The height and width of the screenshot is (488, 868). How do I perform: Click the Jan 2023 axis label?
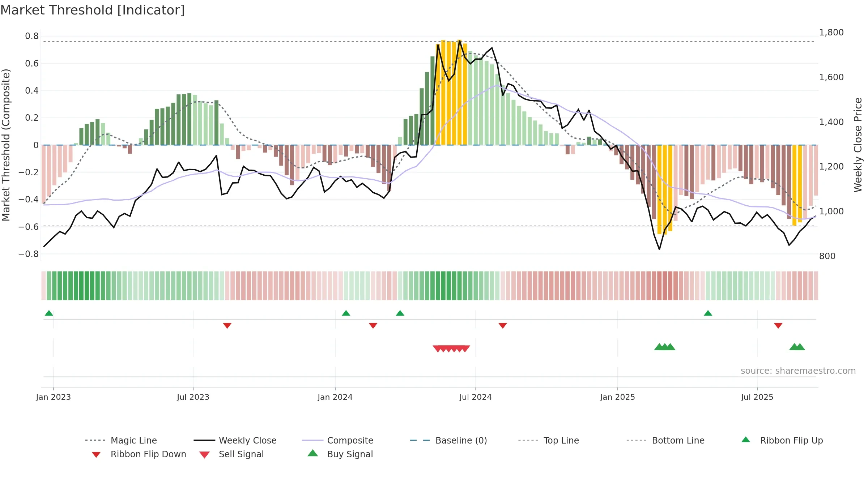54,397
